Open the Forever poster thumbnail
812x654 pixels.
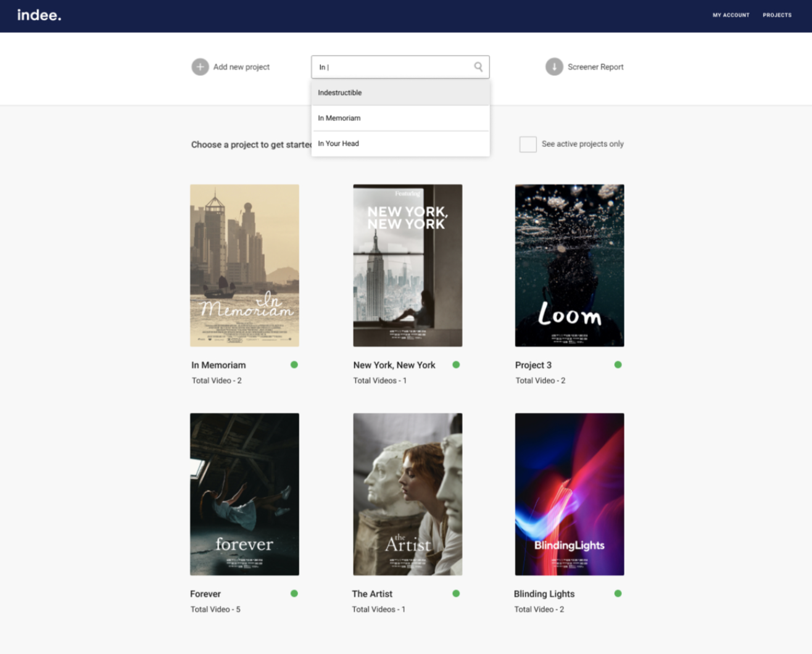tap(244, 494)
